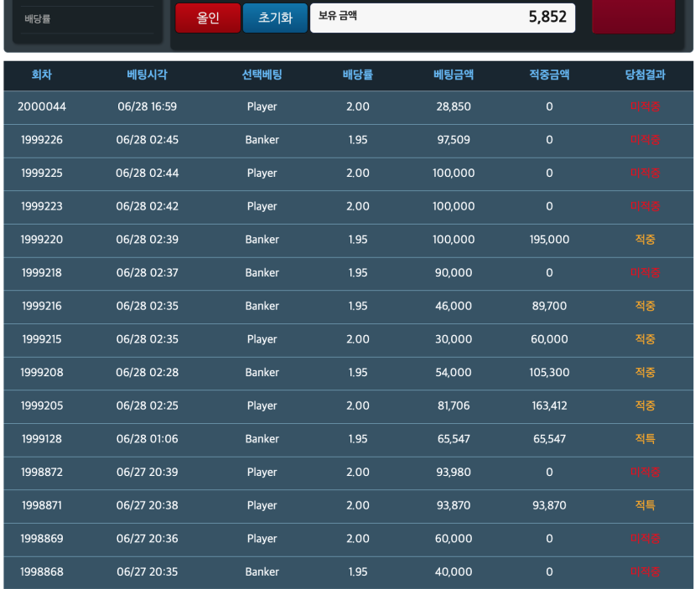Click round number 1999225
Screen dimensions: 700x589
point(42,173)
